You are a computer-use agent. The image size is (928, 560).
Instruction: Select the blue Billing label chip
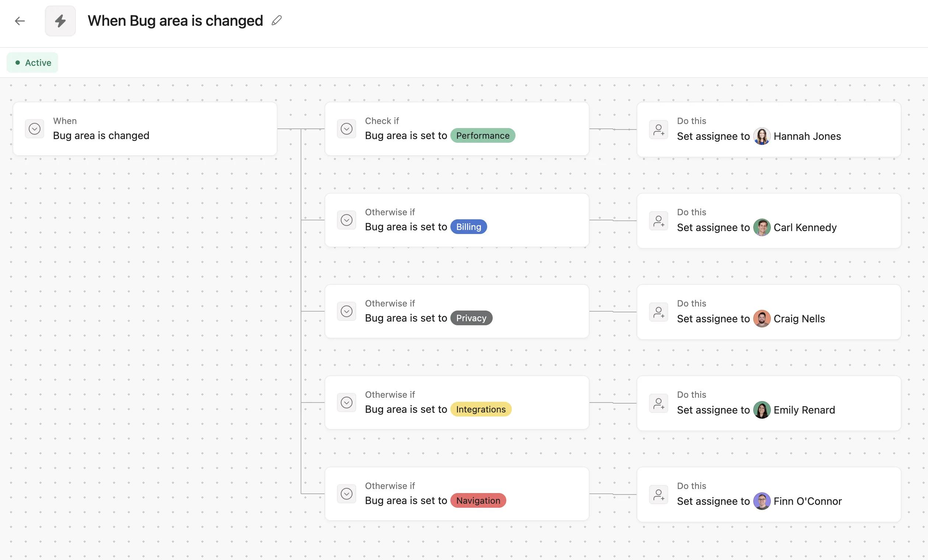tap(468, 227)
